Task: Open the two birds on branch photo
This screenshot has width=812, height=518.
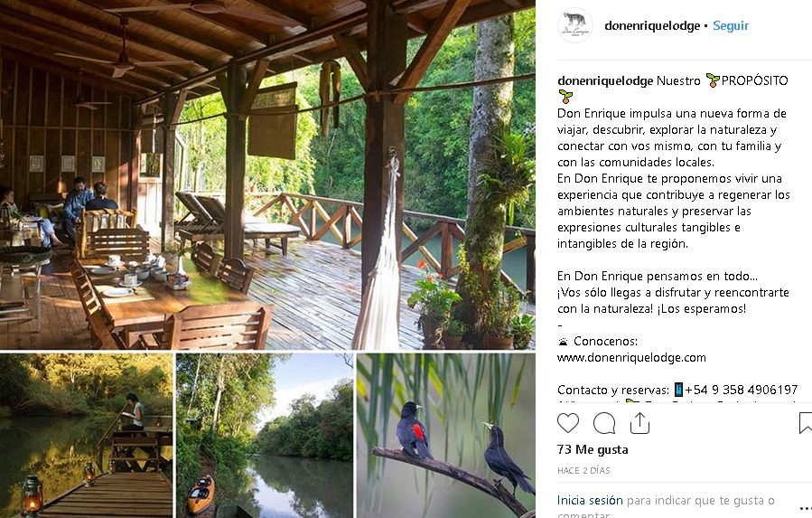Action: tap(446, 436)
